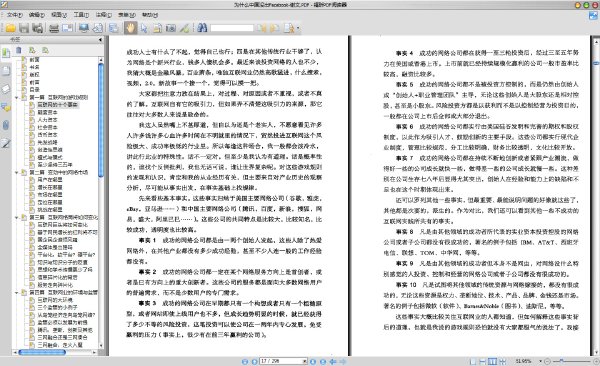Open the 市场在哪里 bookmark
The width and height of the screenshot is (600, 366).
click(x=50, y=195)
